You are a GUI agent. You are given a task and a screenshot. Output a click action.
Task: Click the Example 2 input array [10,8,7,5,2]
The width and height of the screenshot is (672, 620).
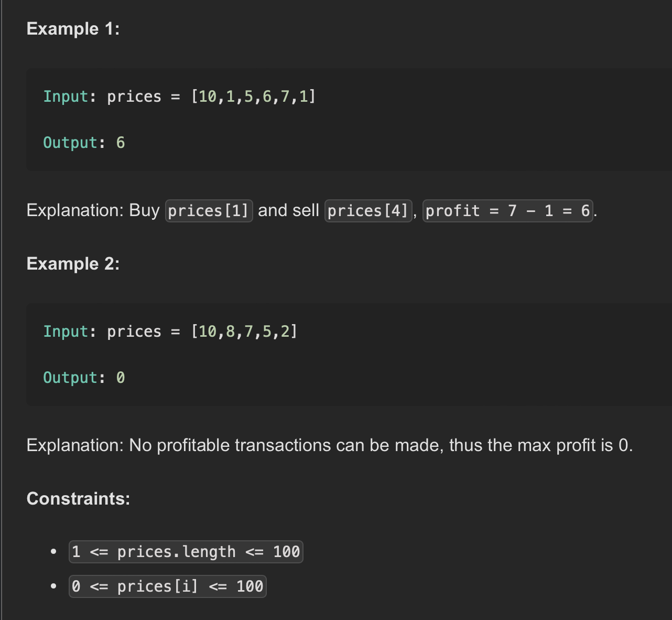click(x=244, y=332)
